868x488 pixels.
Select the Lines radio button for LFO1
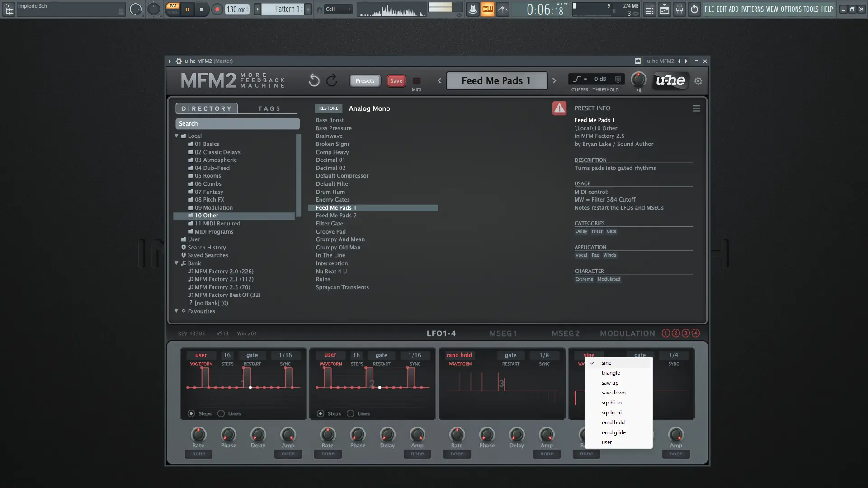[x=221, y=413]
